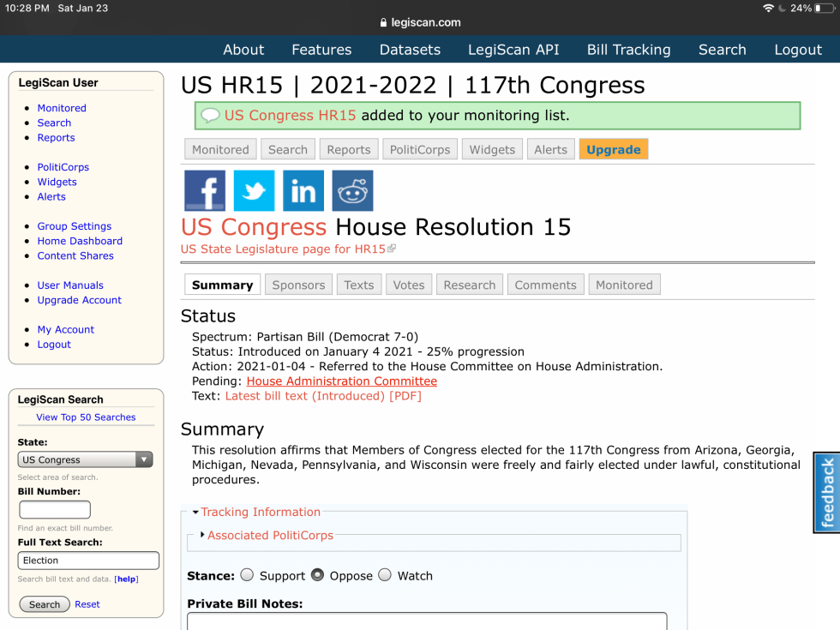The height and width of the screenshot is (630, 840).
Task: Open the PolitiCorps button above the social icons
Action: [420, 149]
